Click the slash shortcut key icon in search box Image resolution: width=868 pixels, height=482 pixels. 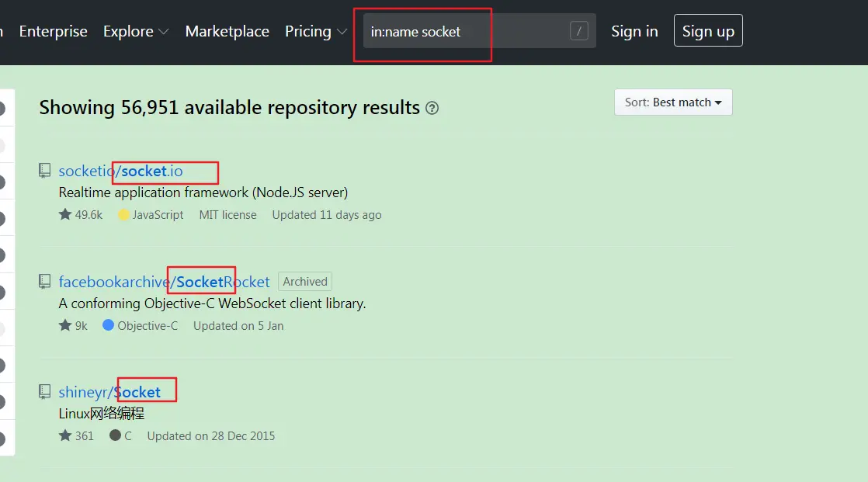tap(579, 31)
